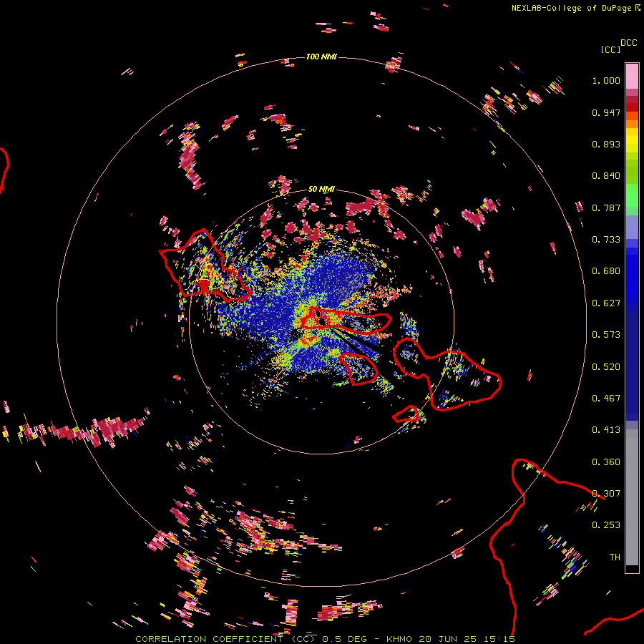Viewport: 644px width, 644px height.
Task: Click the DCC label above the color bar
Action: [629, 43]
